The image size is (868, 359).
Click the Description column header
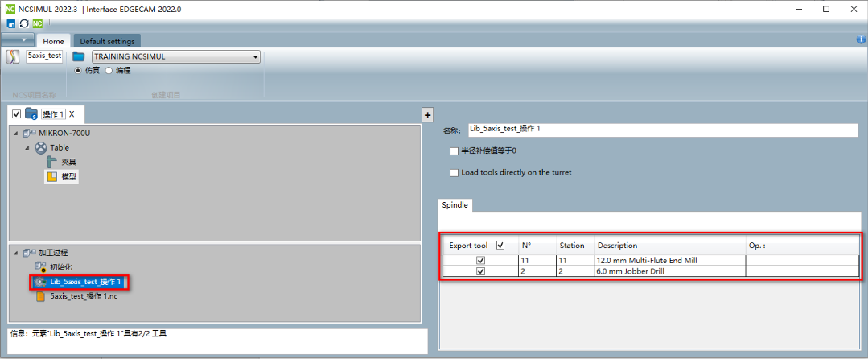click(670, 245)
